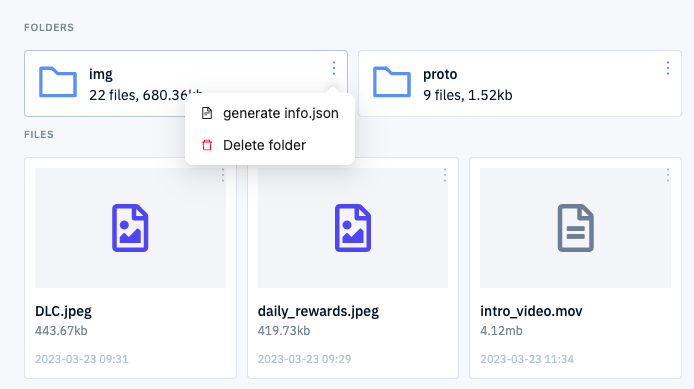Select the DLC.jpeg file name

[x=63, y=311]
